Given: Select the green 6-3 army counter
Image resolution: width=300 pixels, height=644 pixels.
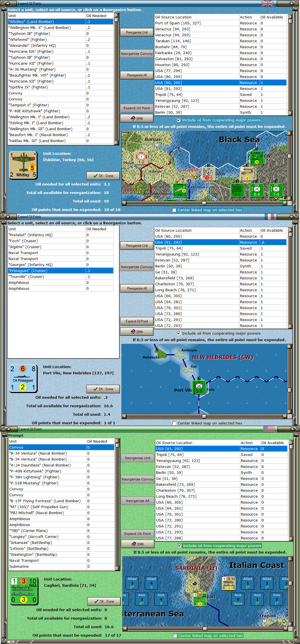Looking at the screenshot, I should [x=237, y=190].
